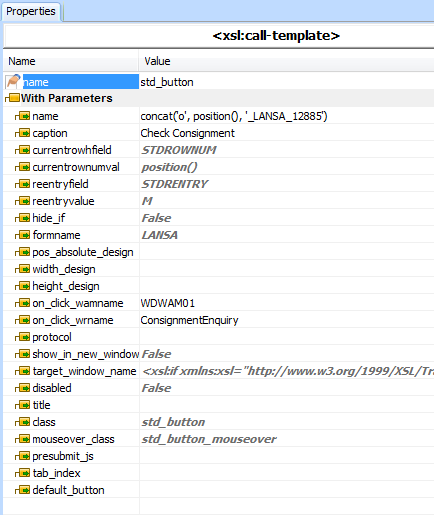Switch to the Properties tab
This screenshot has width=434, height=515.
pos(31,11)
